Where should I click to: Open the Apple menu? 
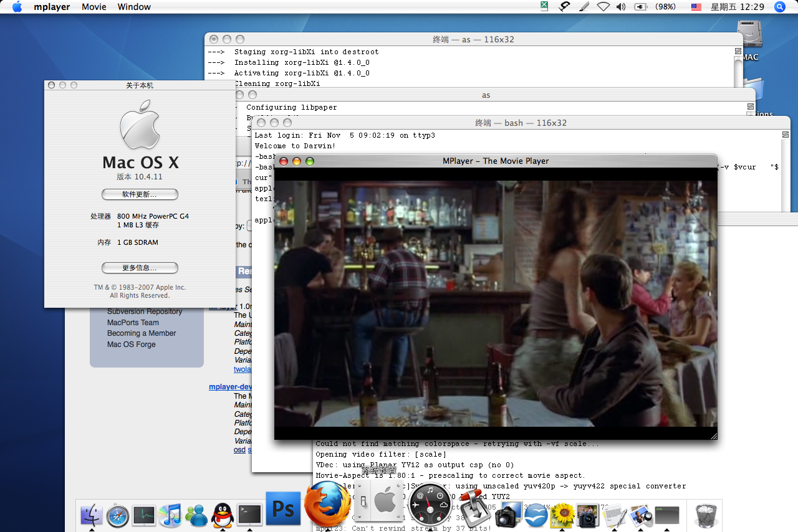point(17,7)
